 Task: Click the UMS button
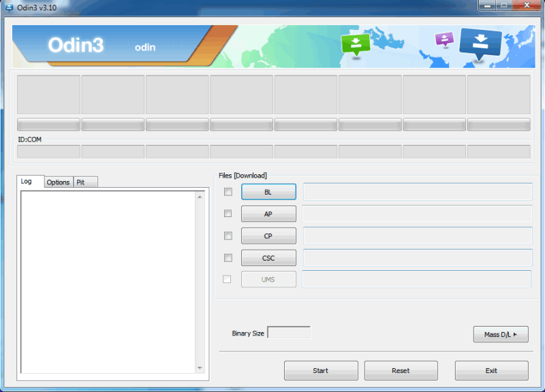[268, 280]
